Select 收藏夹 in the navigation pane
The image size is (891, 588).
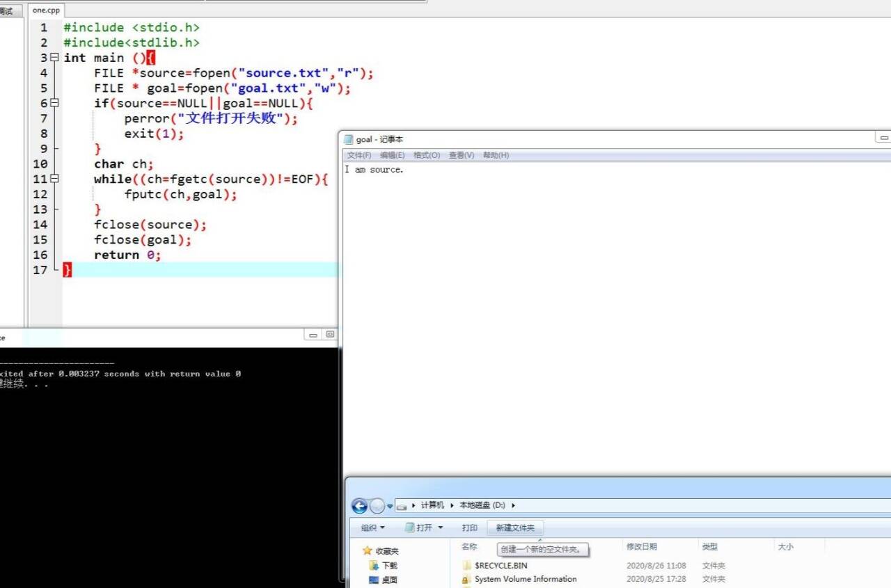[387, 550]
